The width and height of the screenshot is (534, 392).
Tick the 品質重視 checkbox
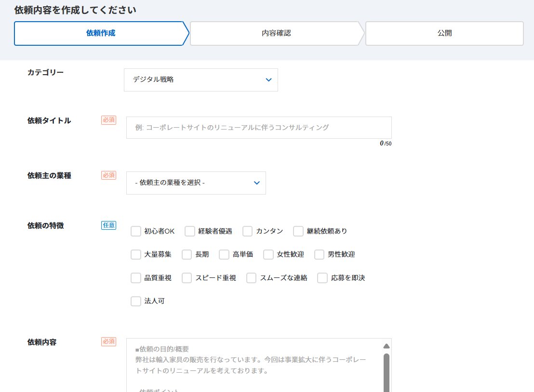point(136,278)
